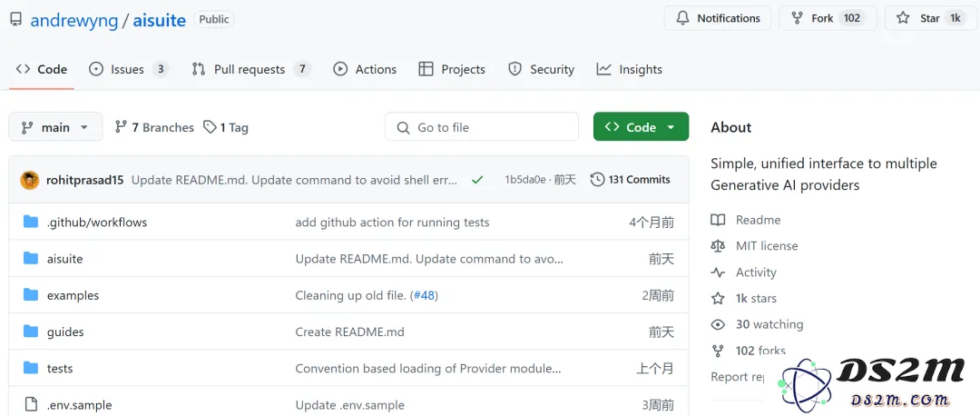The height and width of the screenshot is (416, 980).
Task: Click the scales icon beside MIT license
Action: pos(718,246)
